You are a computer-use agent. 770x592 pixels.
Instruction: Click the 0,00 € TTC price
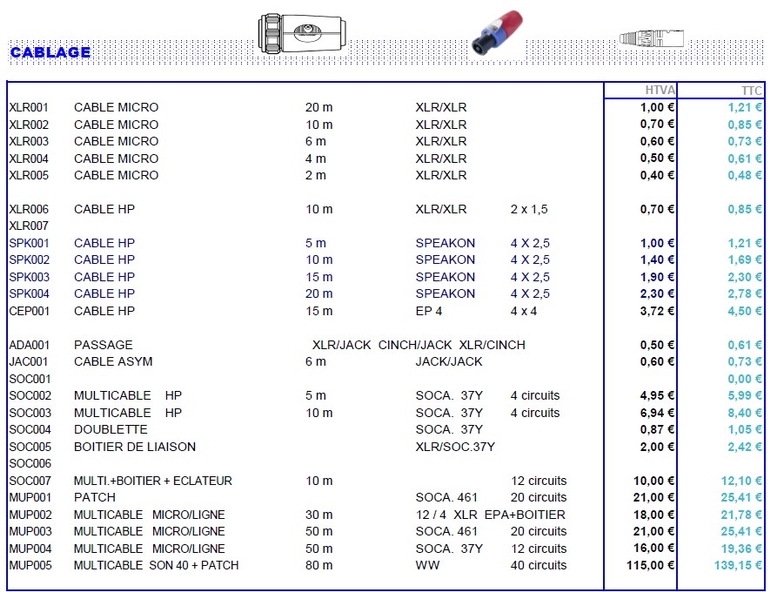tap(745, 379)
